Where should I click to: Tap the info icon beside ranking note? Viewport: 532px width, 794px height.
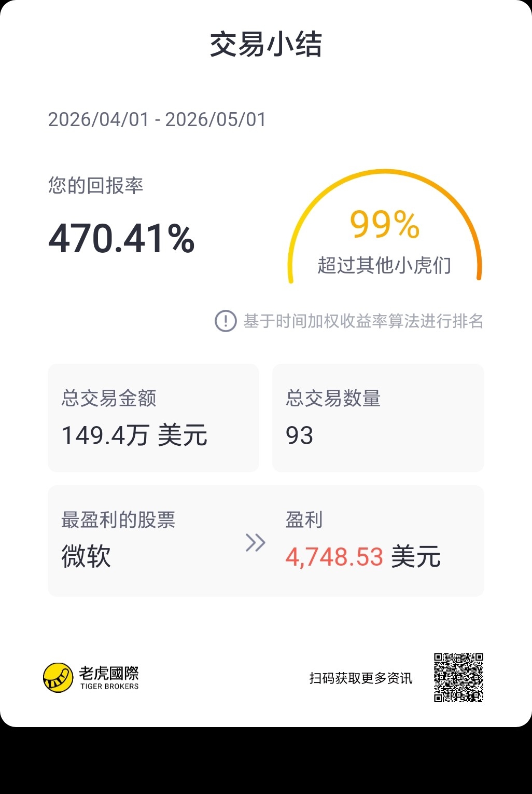click(226, 321)
